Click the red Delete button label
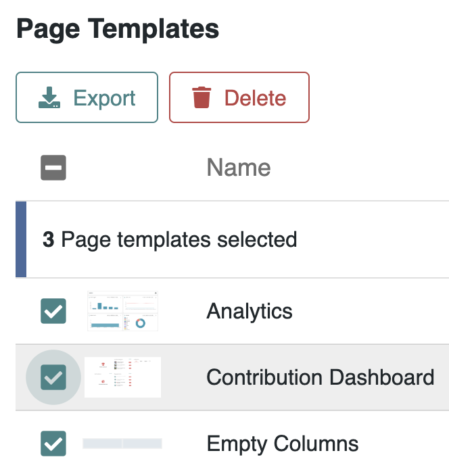The image size is (449, 476). [255, 98]
